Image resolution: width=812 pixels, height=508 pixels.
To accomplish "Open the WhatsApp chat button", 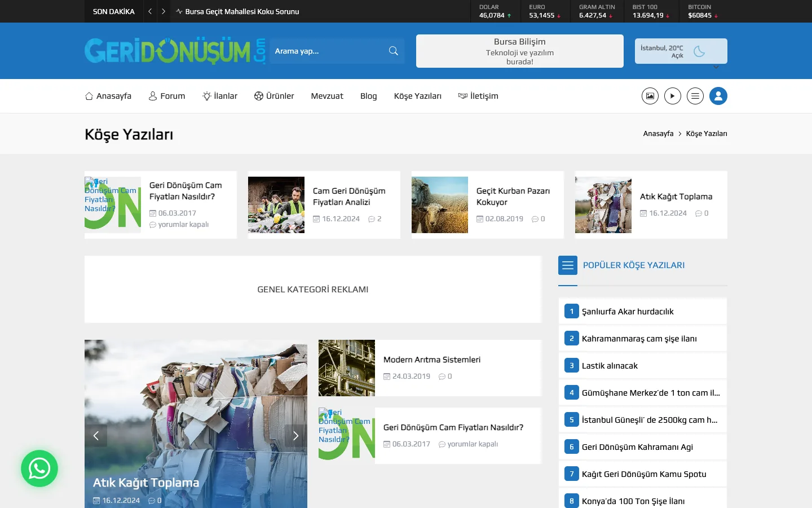I will pyautogui.click(x=39, y=468).
